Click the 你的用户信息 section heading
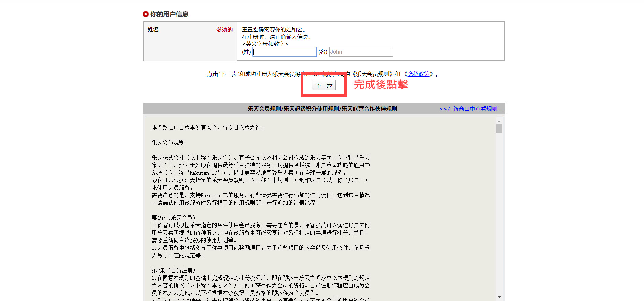The width and height of the screenshot is (644, 301). 169,14
